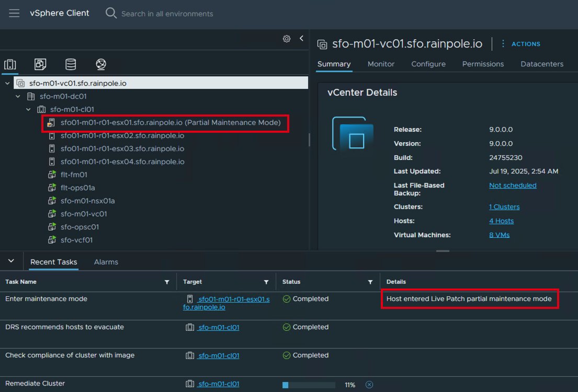This screenshot has height=392, width=578.
Task: Open the 1 Clusters link
Action: coord(504,207)
